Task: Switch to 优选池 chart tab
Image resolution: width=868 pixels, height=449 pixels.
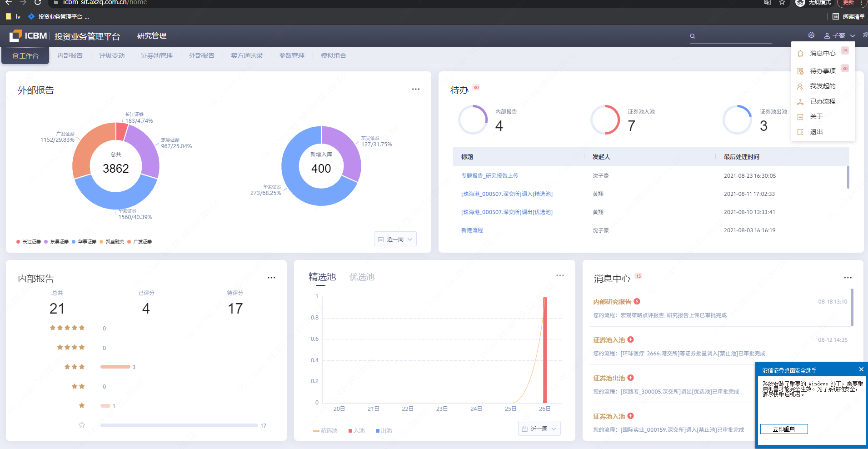Action: point(362,277)
